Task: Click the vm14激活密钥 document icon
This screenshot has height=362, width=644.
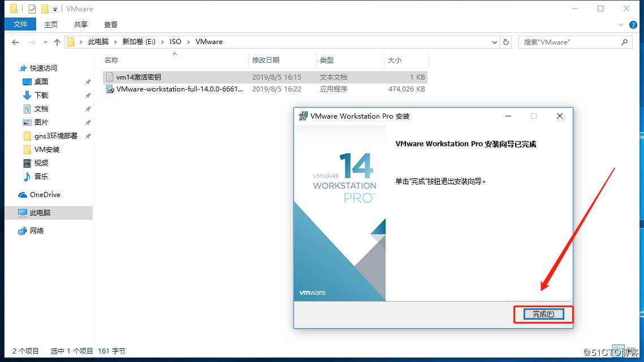Action: click(109, 77)
